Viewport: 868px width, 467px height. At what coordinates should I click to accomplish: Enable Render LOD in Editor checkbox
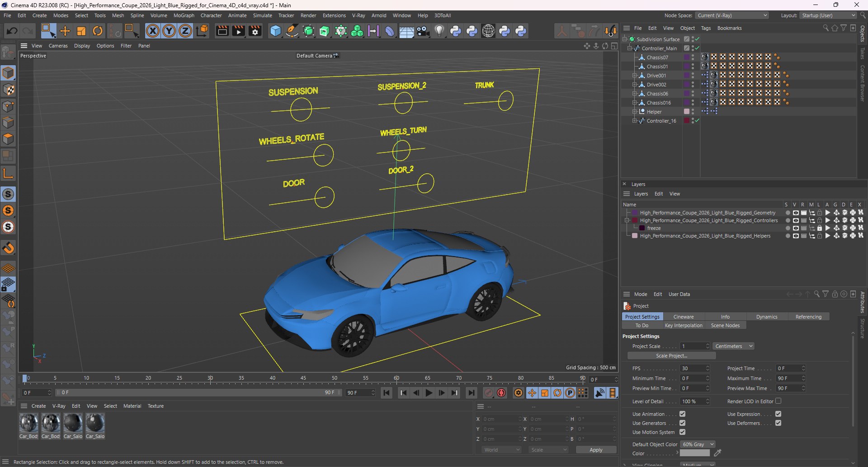point(778,401)
